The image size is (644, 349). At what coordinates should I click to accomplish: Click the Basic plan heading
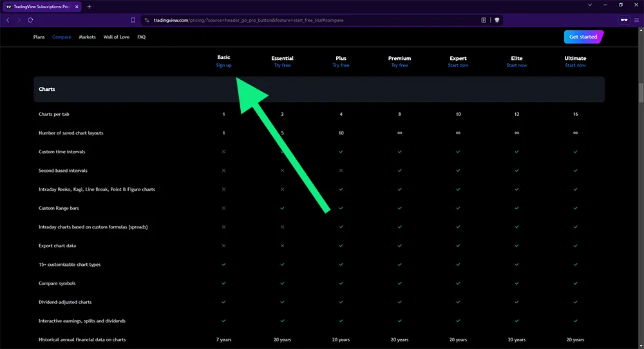[x=224, y=57]
